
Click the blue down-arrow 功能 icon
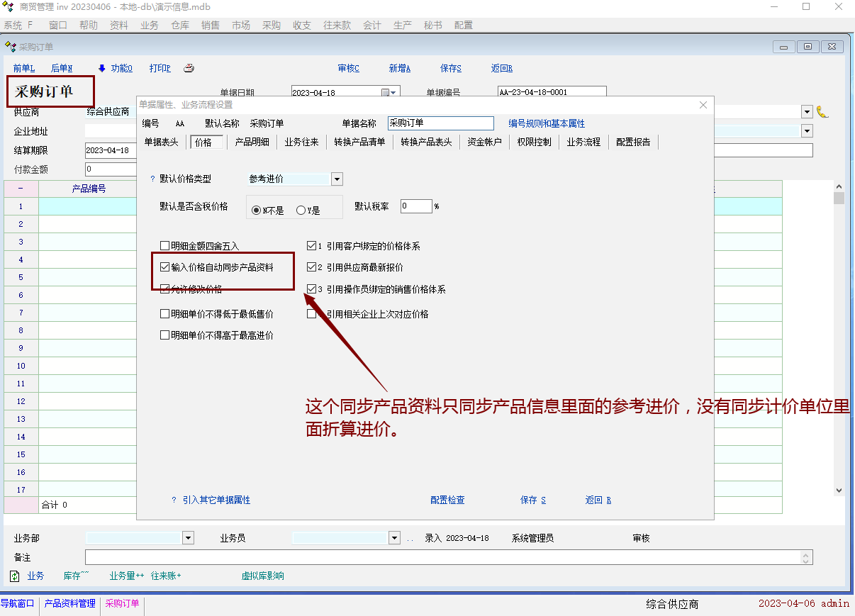[x=101, y=69]
